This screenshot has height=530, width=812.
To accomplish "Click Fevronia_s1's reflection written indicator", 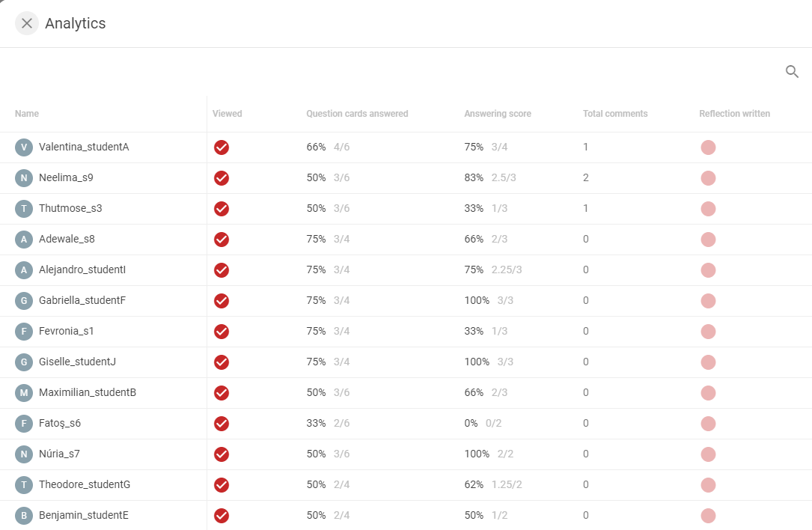I will [x=708, y=332].
